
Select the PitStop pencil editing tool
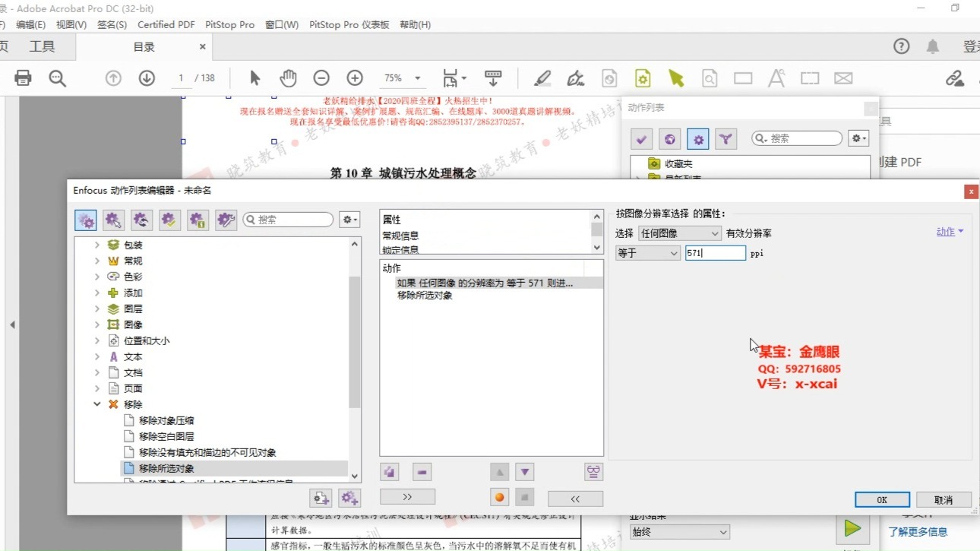[x=542, y=77]
